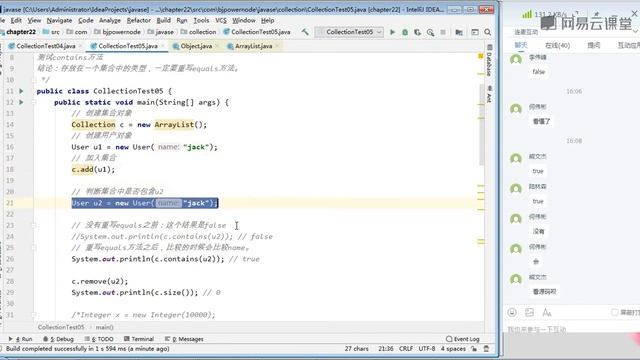Image resolution: width=640 pixels, height=360 pixels.
Task: Switch to the first chat tab in panel
Action: tap(520, 45)
